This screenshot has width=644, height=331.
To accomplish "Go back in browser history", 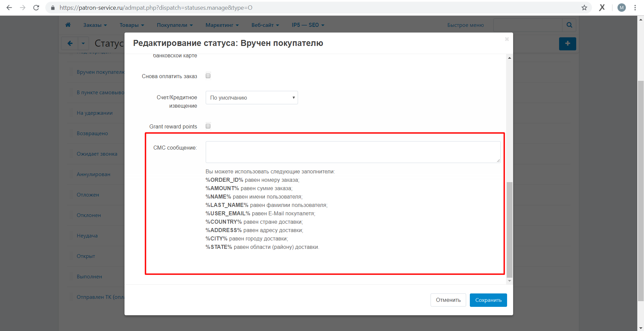I will pyautogui.click(x=9, y=7).
